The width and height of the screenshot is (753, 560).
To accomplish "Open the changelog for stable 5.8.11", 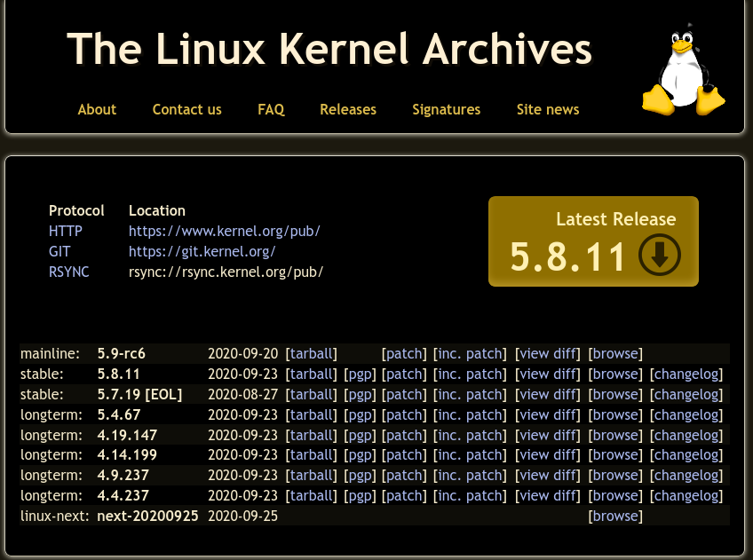I will 686,374.
